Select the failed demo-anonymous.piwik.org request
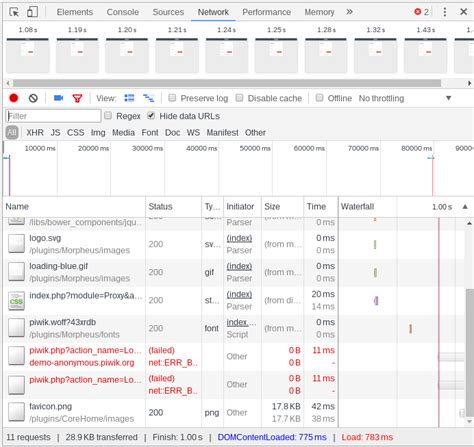 coord(233,356)
